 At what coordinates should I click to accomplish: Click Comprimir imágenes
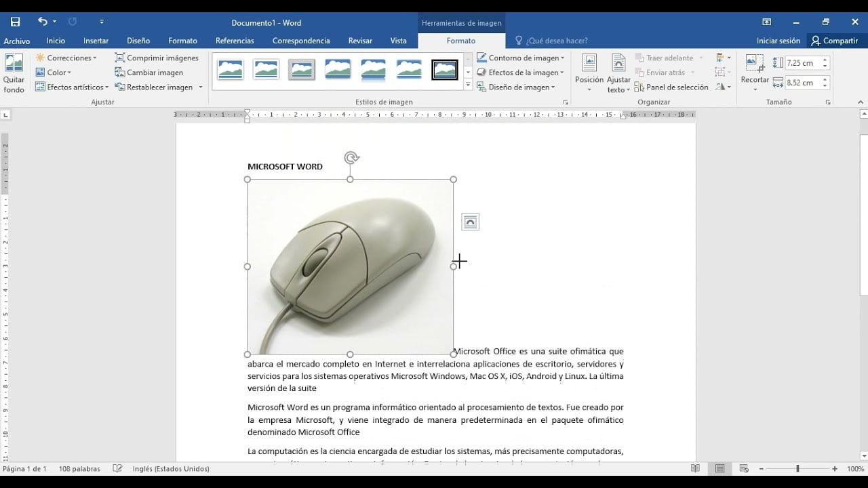[157, 58]
